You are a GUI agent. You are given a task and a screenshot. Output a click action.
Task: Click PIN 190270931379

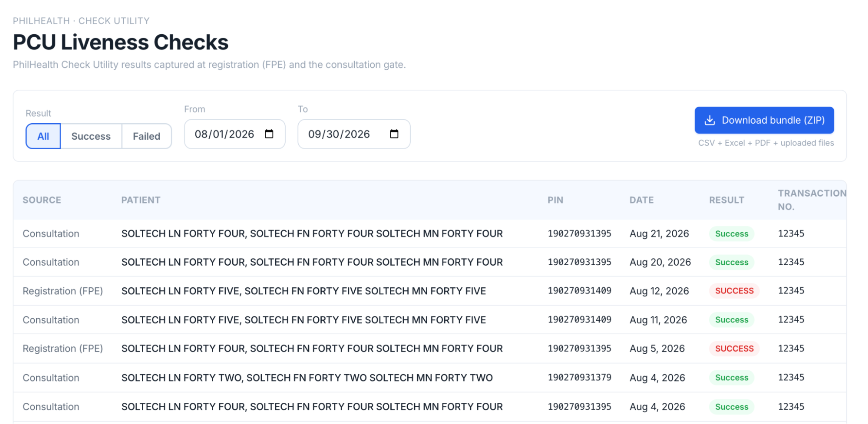tap(579, 378)
